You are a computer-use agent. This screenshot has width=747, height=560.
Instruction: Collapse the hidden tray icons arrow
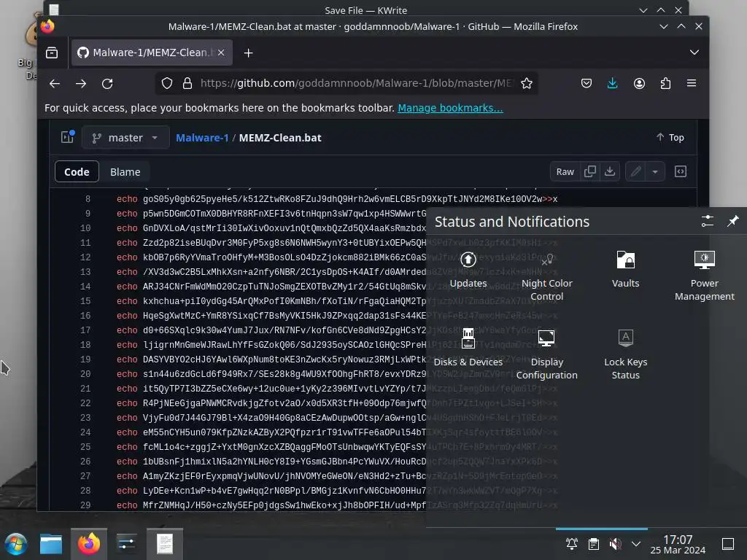pos(636,544)
